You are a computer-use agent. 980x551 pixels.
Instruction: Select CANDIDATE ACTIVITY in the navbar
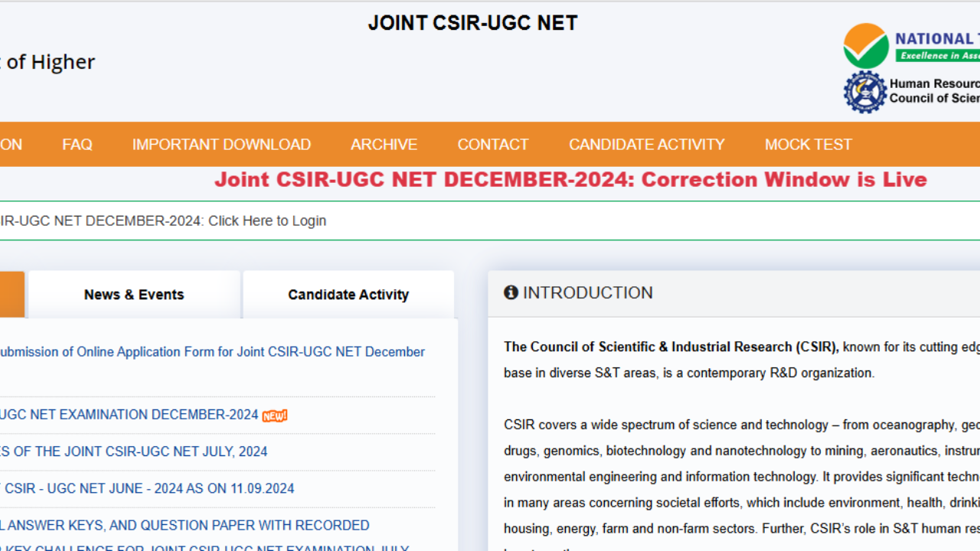pos(646,144)
